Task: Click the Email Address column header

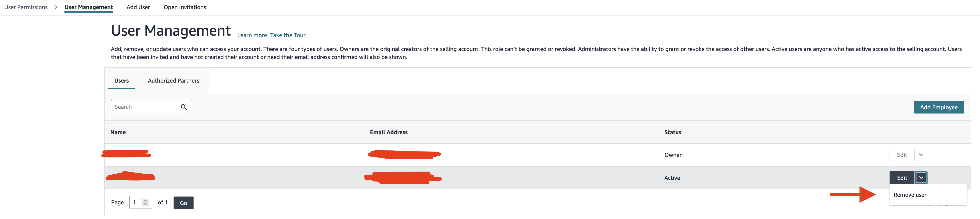Action: pyautogui.click(x=388, y=133)
